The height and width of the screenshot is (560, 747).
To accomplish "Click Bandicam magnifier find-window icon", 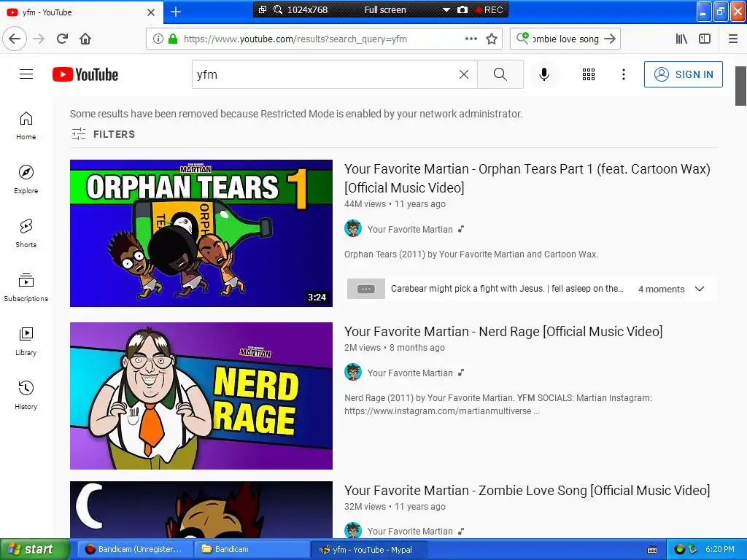I will (x=278, y=9).
